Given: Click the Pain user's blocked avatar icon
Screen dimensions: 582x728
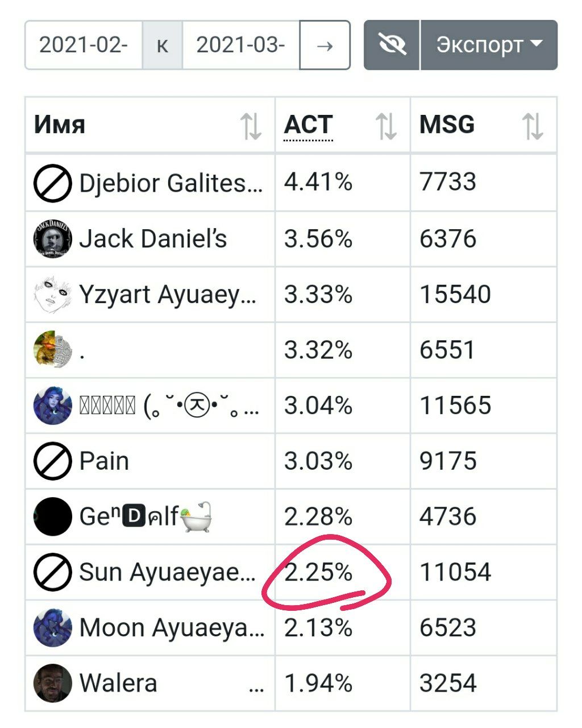Looking at the screenshot, I should (x=53, y=461).
